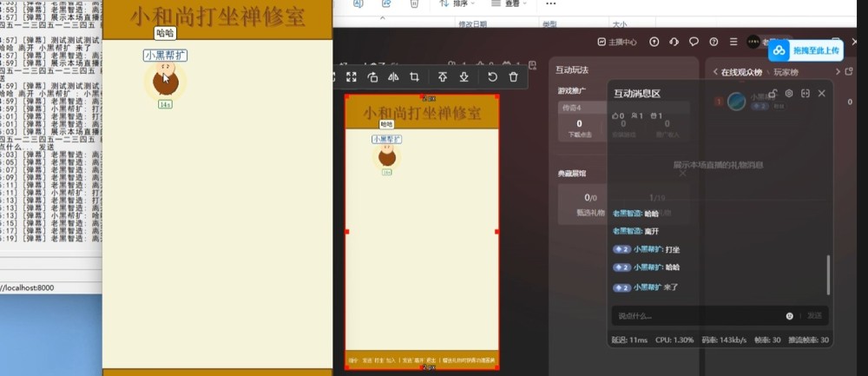Click the 互动玩法 panel heading

click(x=572, y=69)
